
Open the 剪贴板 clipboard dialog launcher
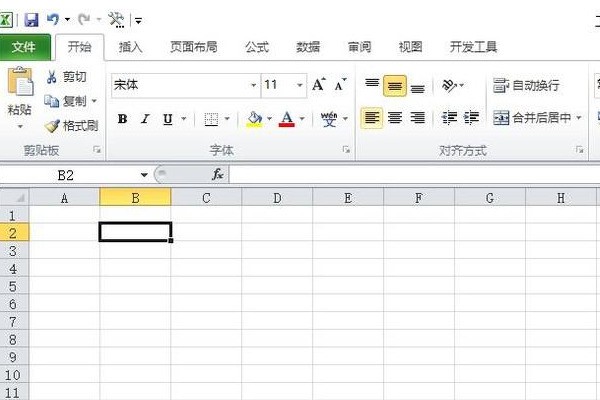(x=97, y=150)
